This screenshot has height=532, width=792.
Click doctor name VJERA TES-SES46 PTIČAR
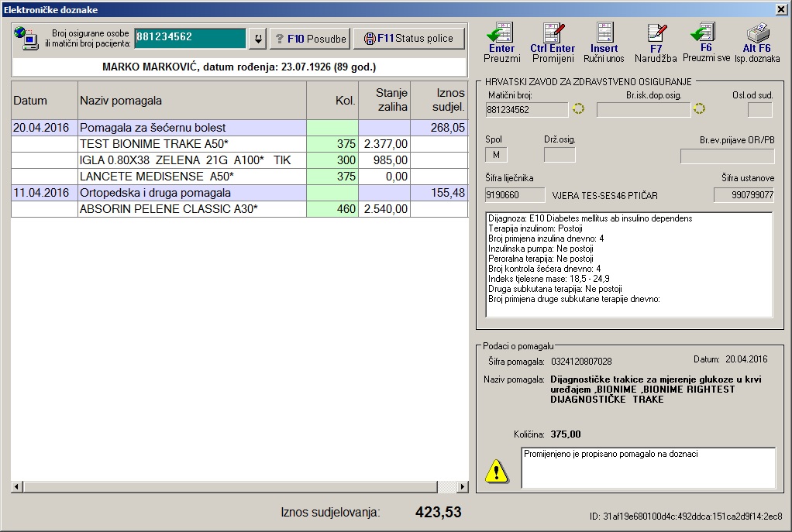pyautogui.click(x=605, y=195)
